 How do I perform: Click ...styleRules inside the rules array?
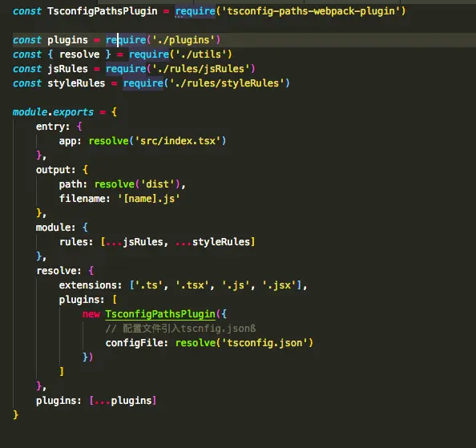pos(212,242)
